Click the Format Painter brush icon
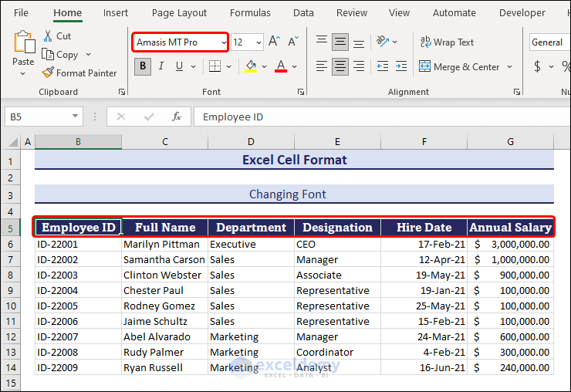 tap(48, 73)
